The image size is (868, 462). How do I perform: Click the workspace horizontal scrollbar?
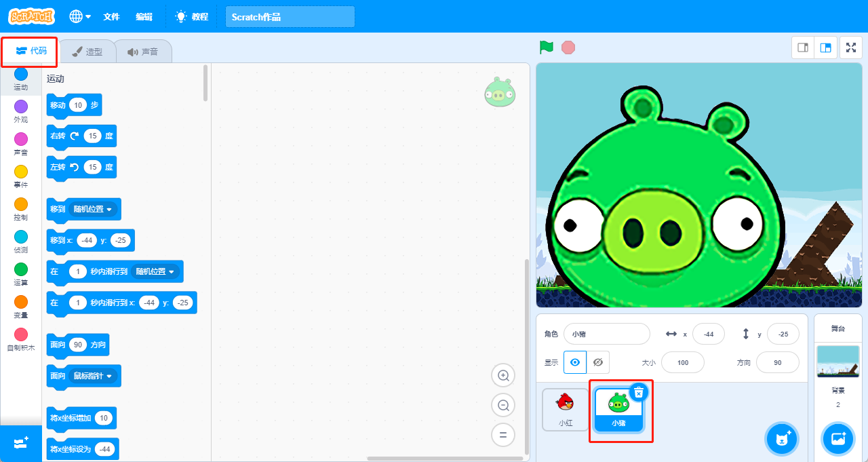click(x=446, y=459)
